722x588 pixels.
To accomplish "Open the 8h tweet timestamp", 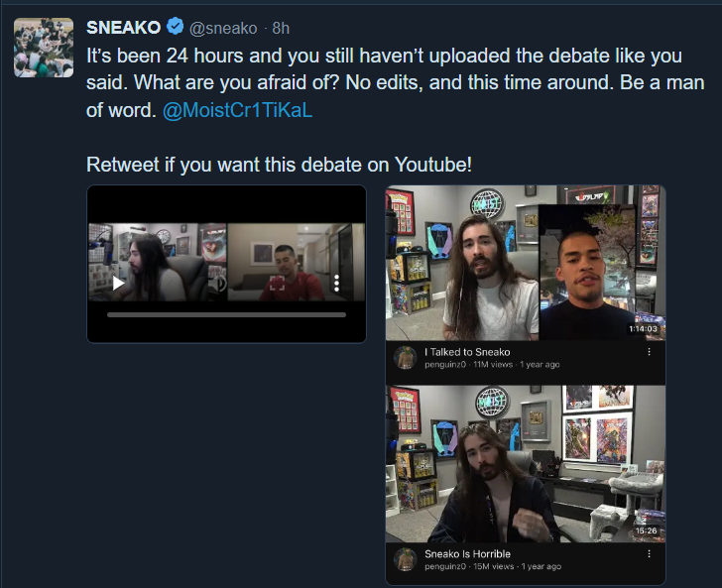I will pos(281,28).
